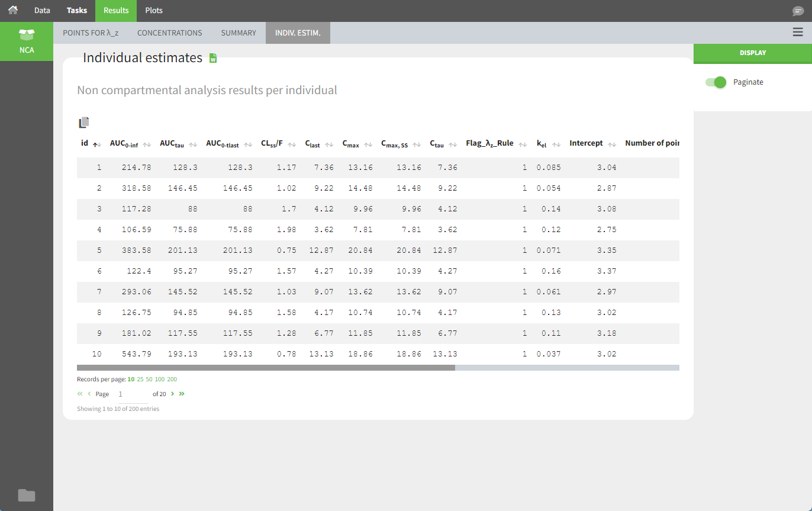The width and height of the screenshot is (812, 511).
Task: Open the Plots menu tab
Action: coord(154,11)
